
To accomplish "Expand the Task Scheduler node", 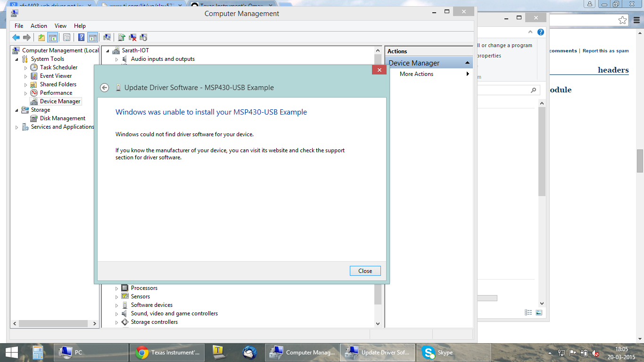I will [26, 68].
